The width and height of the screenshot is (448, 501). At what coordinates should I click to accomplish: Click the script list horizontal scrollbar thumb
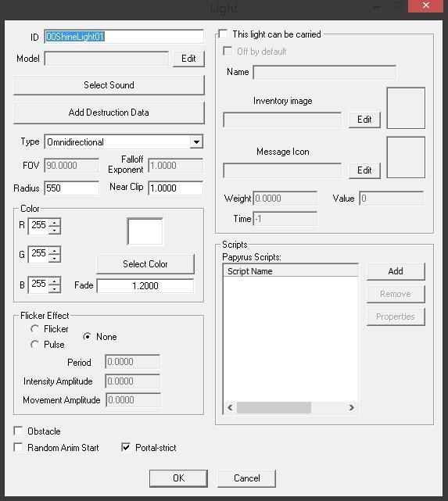click(274, 407)
